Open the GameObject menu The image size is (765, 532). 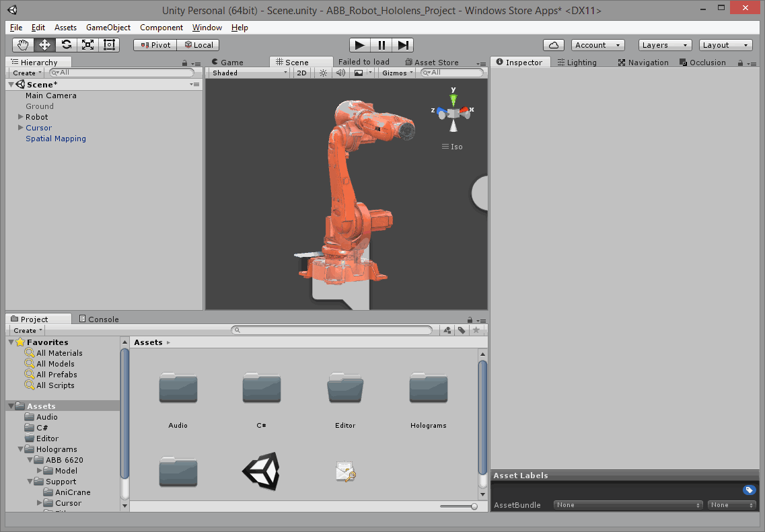(108, 28)
